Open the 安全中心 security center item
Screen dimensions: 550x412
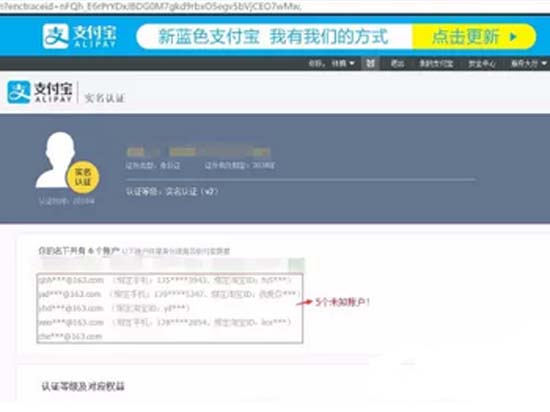click(x=482, y=63)
